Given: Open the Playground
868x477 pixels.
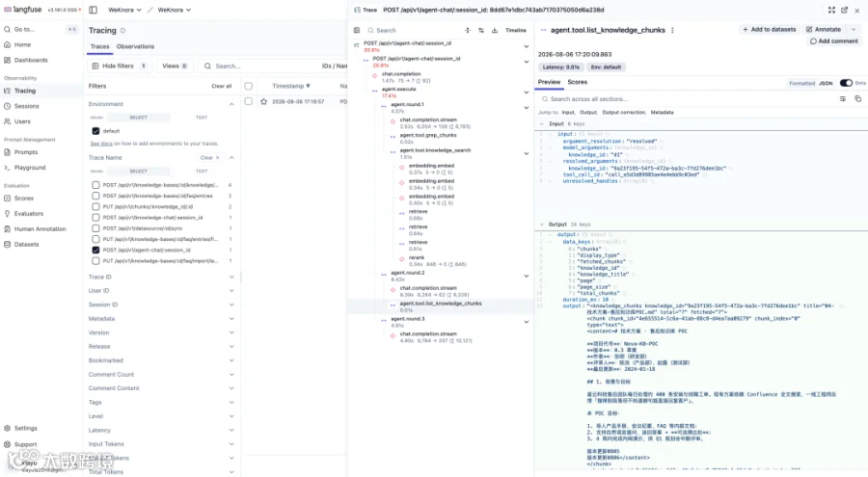Looking at the screenshot, I should click(30, 168).
